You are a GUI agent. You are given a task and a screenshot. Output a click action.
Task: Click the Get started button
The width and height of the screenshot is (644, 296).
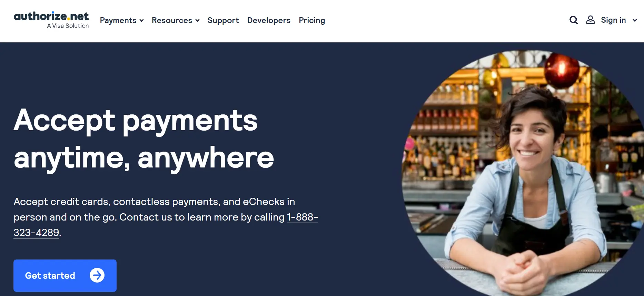tap(65, 275)
